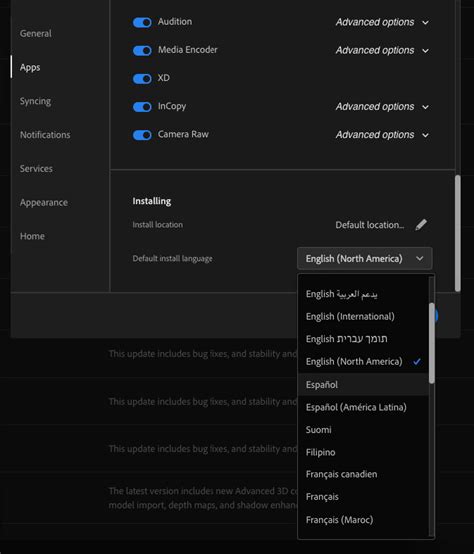Choose Français canadien language
The image size is (474, 554).
(363, 474)
